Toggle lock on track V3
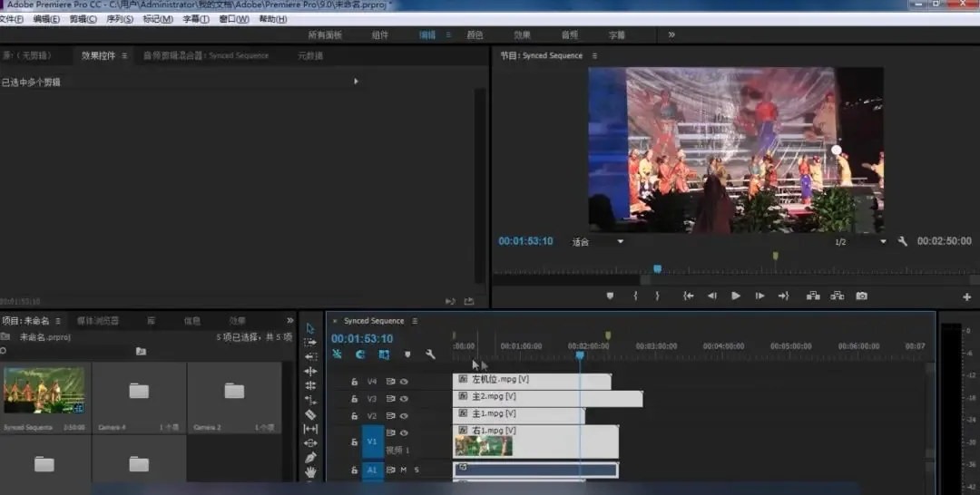This screenshot has height=495, width=980. click(x=355, y=399)
